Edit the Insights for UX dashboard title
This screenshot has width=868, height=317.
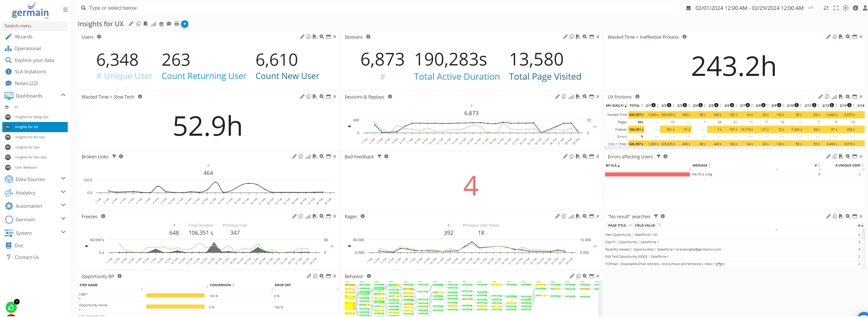(131, 24)
